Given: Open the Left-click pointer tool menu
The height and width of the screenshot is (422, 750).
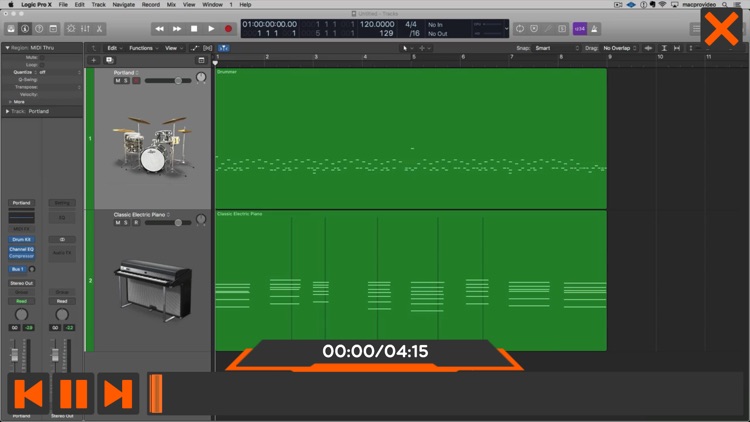Looking at the screenshot, I should pyautogui.click(x=408, y=48).
